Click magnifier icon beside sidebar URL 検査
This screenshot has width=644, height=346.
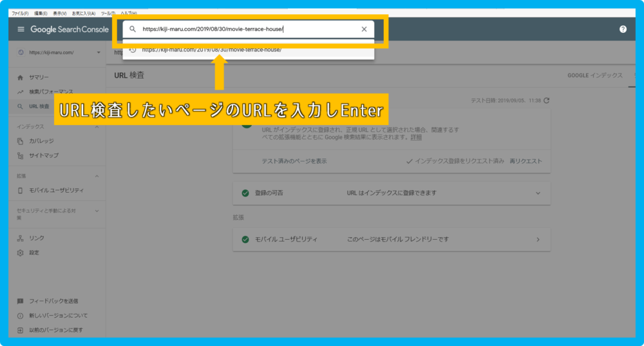click(x=20, y=106)
